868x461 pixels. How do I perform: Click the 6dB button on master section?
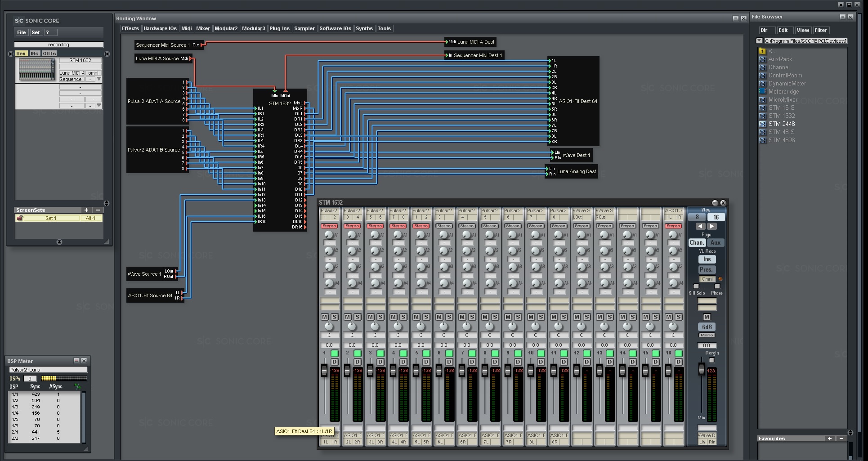coord(707,327)
